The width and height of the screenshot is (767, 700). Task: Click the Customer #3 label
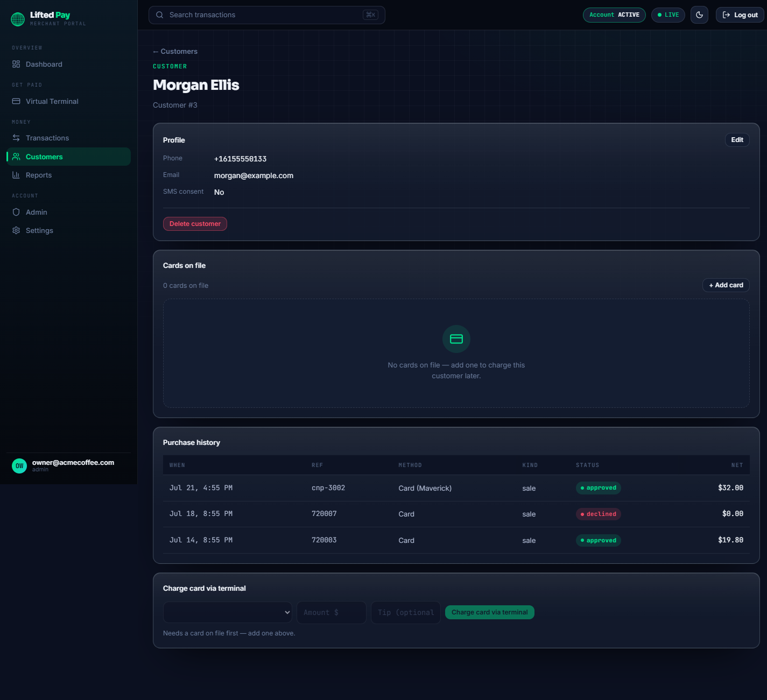pyautogui.click(x=175, y=105)
